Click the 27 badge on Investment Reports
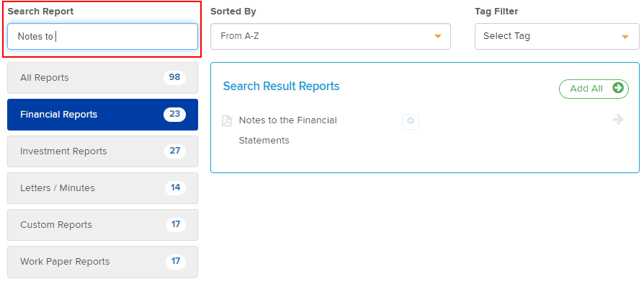This screenshot has width=644, height=287. (175, 151)
